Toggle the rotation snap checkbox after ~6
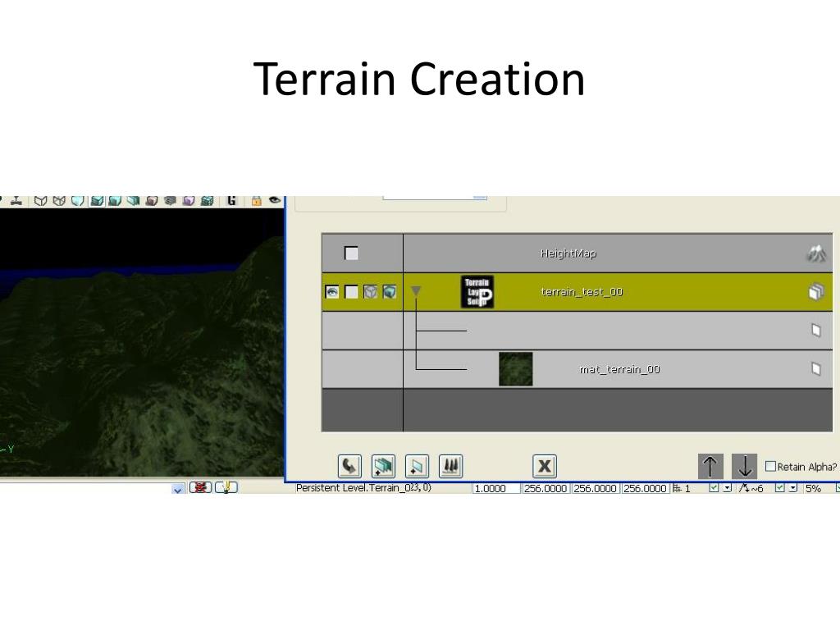The width and height of the screenshot is (840, 630). click(x=780, y=487)
